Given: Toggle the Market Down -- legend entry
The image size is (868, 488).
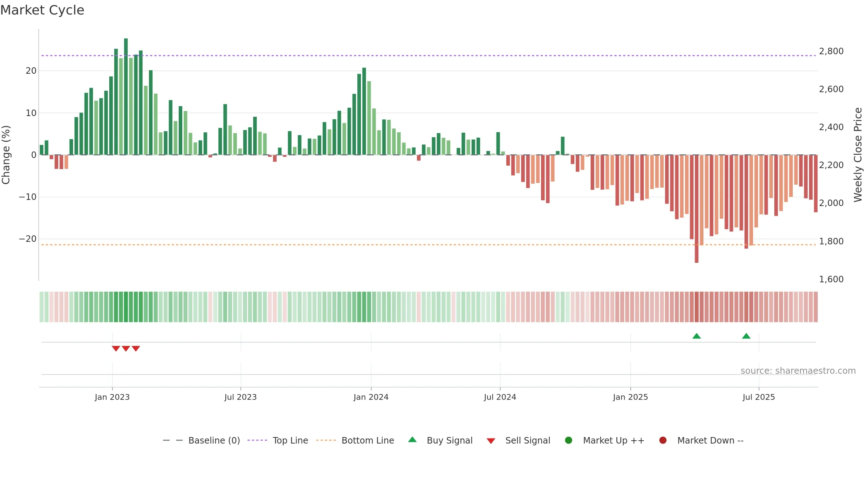Looking at the screenshot, I should (701, 440).
